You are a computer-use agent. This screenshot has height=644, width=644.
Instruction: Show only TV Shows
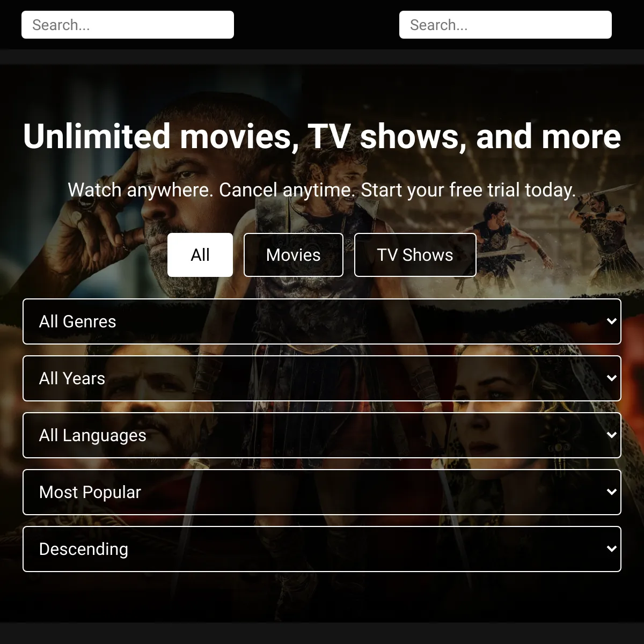point(415,255)
